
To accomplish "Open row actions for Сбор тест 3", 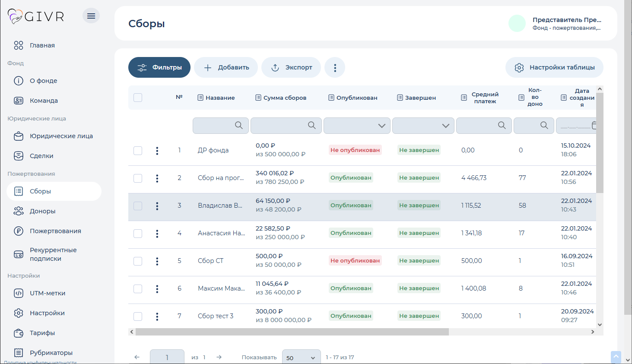I will [157, 317].
